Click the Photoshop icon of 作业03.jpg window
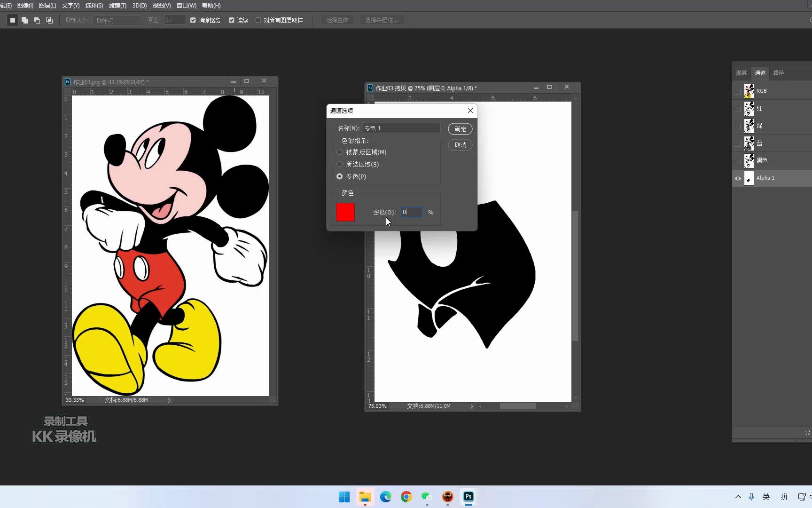 point(68,82)
